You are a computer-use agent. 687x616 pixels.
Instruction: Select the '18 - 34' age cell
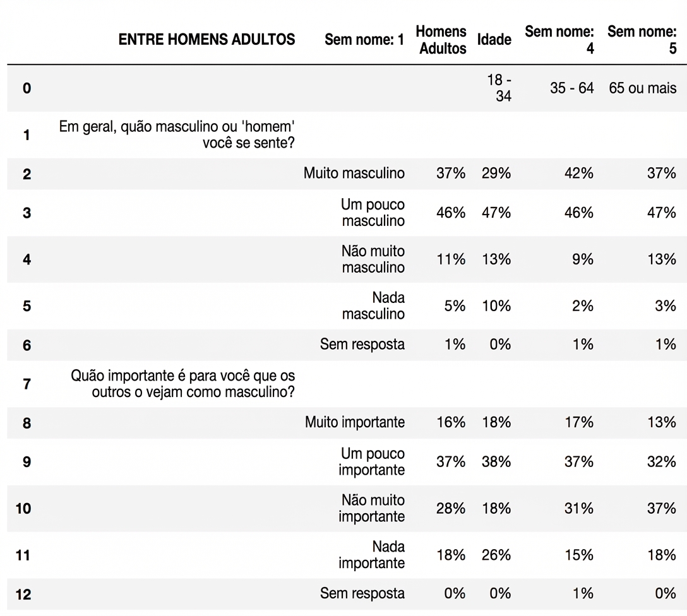(499, 88)
